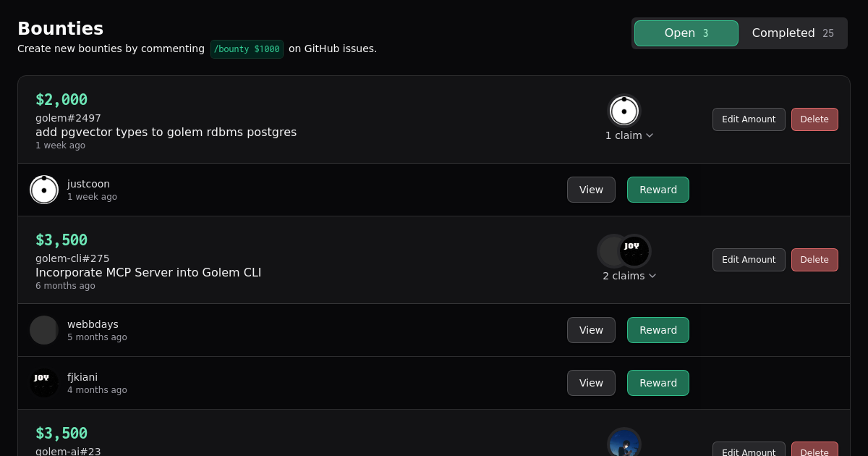The width and height of the screenshot is (868, 456).
Task: Click fjkiani's avatar in the claim row
Action: (44, 383)
